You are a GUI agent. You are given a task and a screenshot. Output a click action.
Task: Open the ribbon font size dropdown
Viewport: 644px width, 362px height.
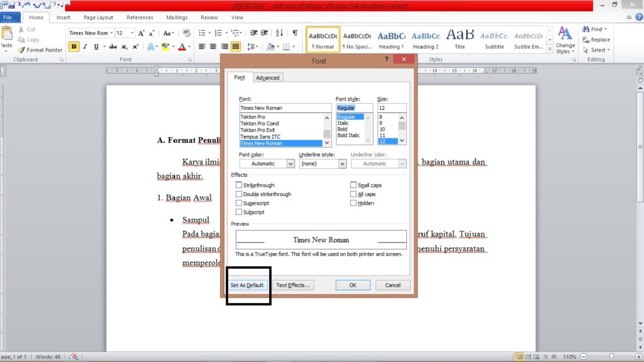click(x=132, y=33)
